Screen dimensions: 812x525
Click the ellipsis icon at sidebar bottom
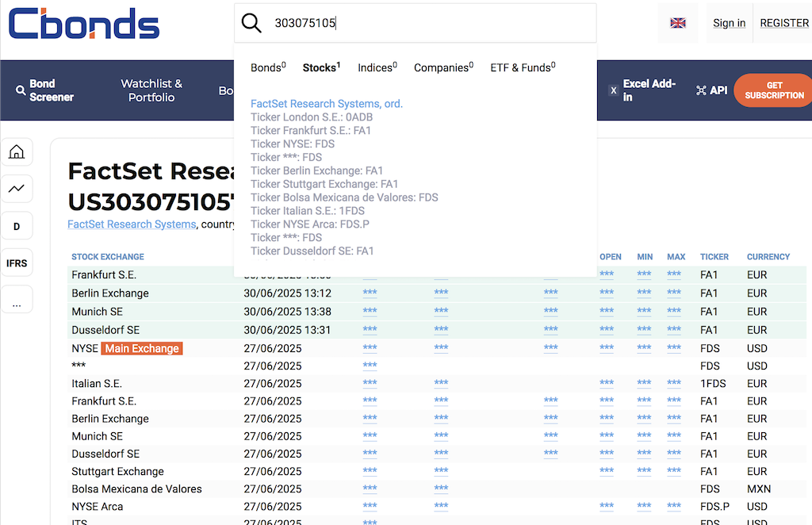pyautogui.click(x=17, y=299)
